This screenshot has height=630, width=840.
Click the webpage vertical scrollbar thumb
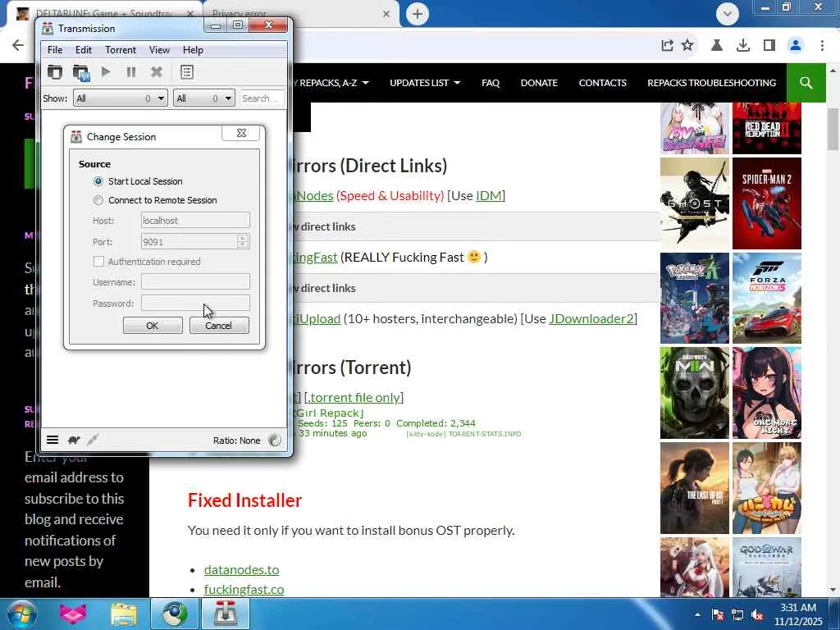[x=833, y=129]
